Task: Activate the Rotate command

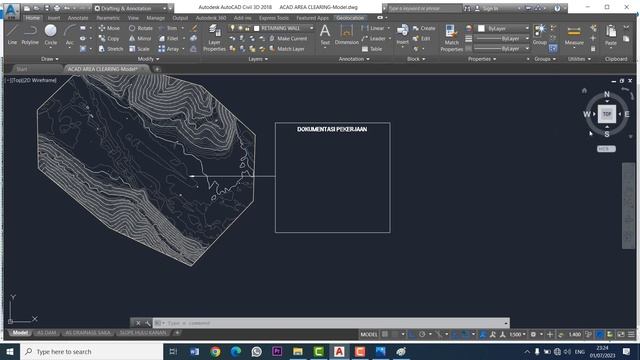Action: (x=140, y=28)
